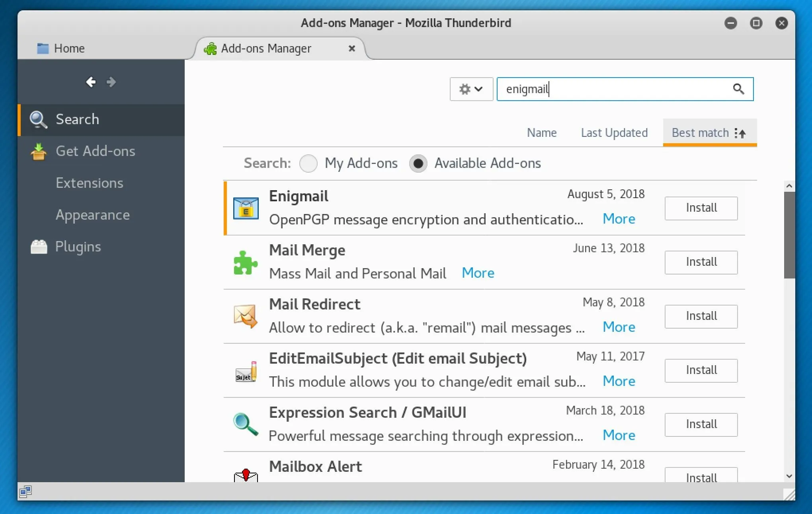Install the EditEmailSubject add-on

click(701, 370)
